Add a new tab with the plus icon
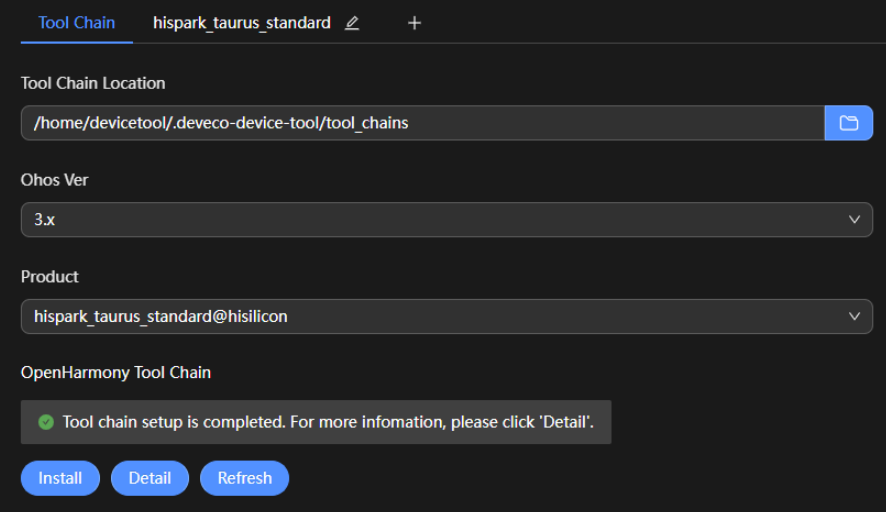The height and width of the screenshot is (512, 886). click(x=414, y=23)
